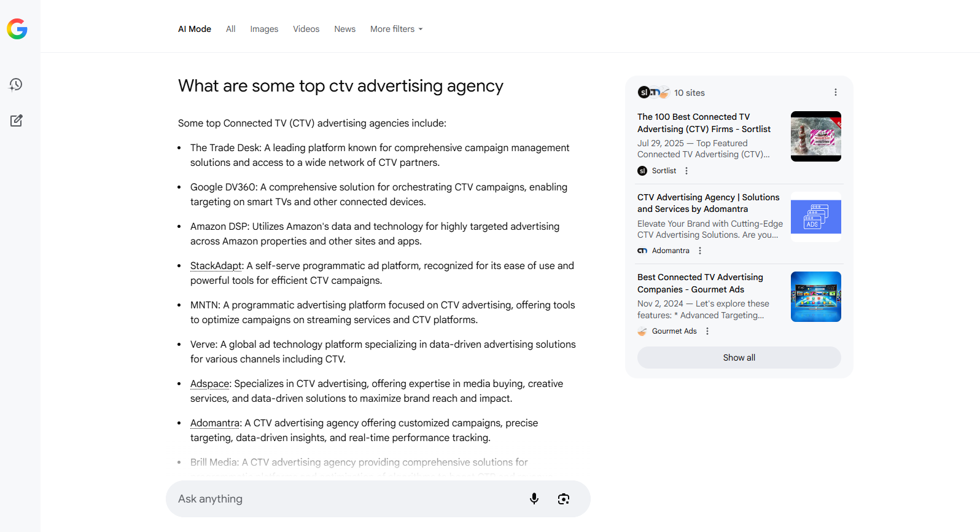
Task: Click the Sortlist result thumbnail image
Action: click(x=816, y=136)
